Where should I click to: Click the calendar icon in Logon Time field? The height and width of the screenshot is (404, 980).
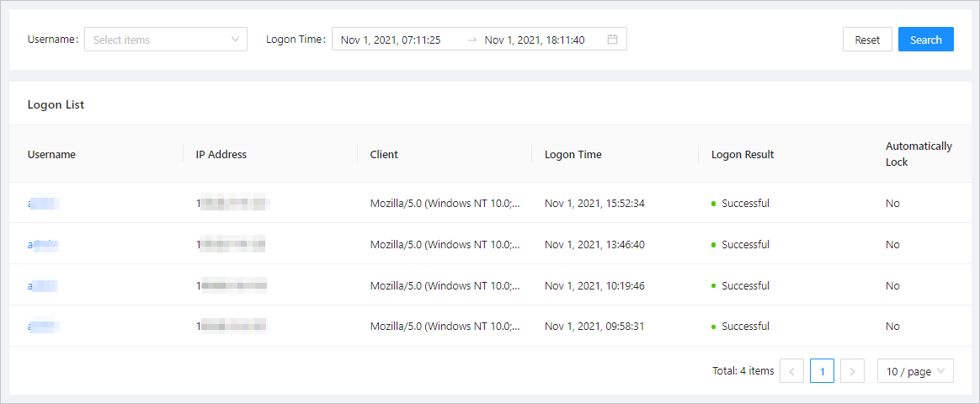pos(612,40)
